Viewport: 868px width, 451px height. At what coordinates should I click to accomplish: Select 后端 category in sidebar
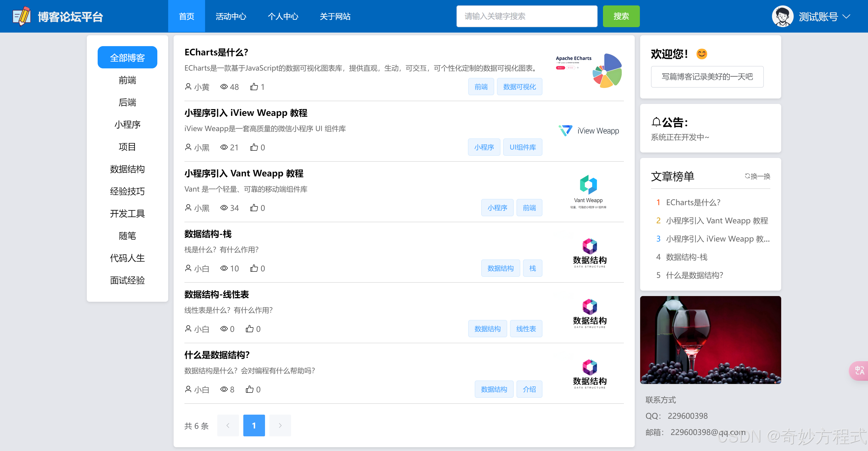[127, 102]
